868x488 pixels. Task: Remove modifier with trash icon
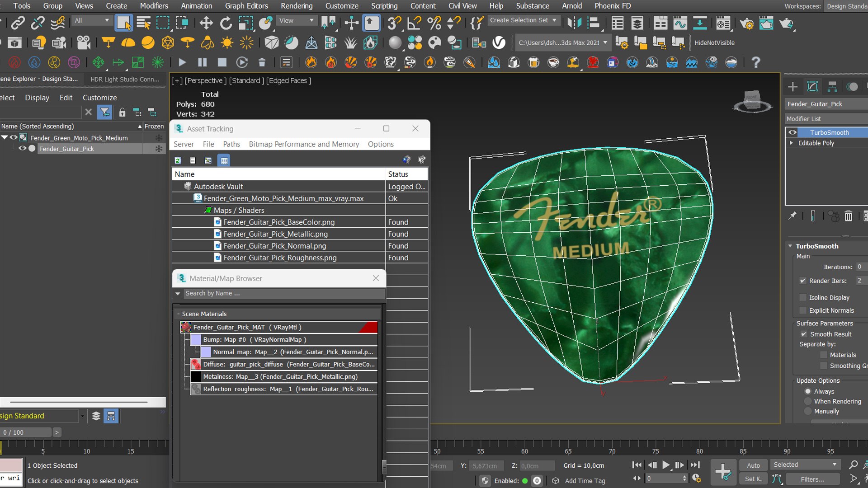pos(849,216)
